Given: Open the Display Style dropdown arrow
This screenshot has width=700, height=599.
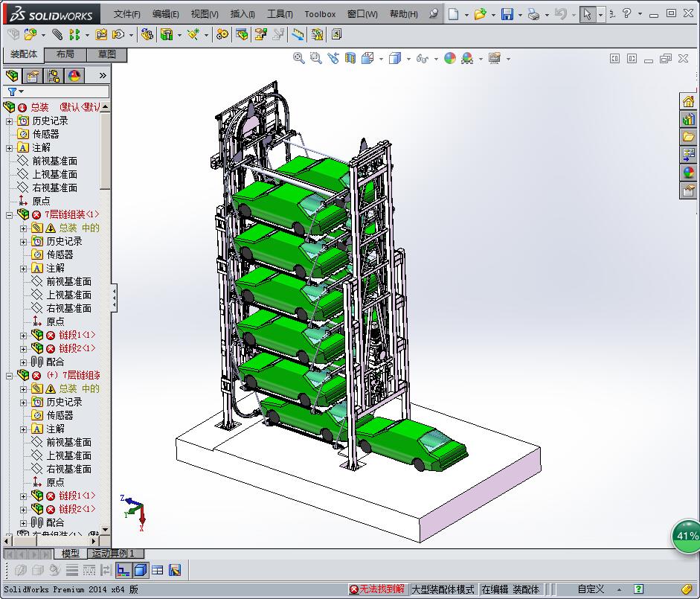Looking at the screenshot, I should coord(408,59).
